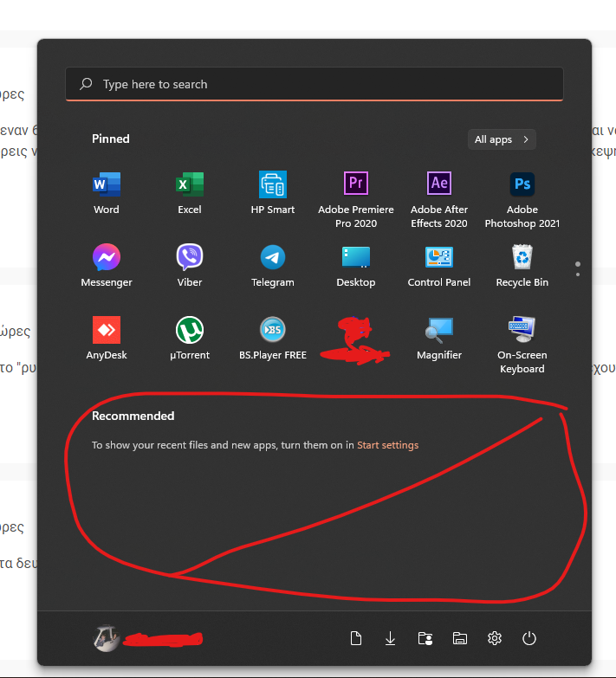Launch Adobe Premiere Pro 2020
This screenshot has height=678, width=616.
pyautogui.click(x=356, y=199)
